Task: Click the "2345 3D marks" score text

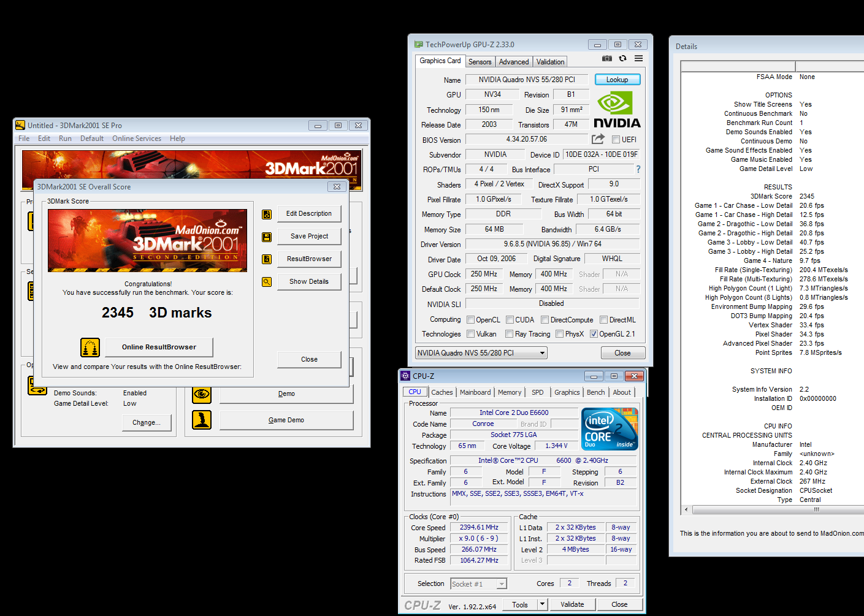Action: 156,313
